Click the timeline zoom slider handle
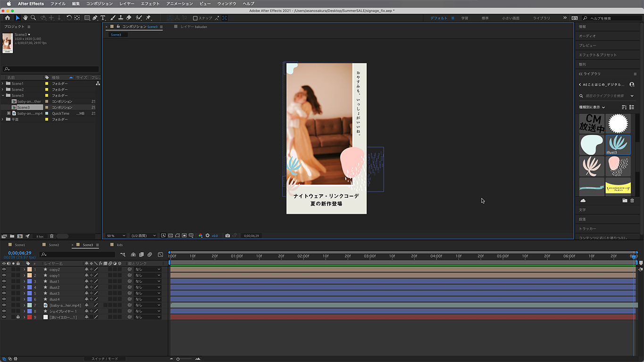 (x=178, y=359)
